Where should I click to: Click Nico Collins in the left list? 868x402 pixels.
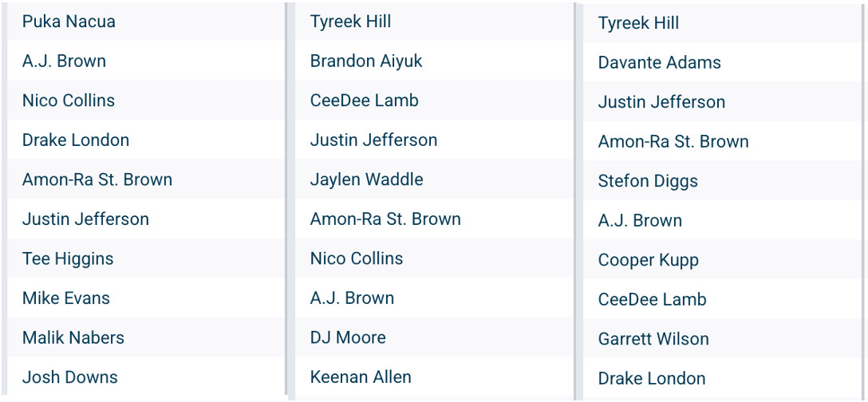pos(69,100)
